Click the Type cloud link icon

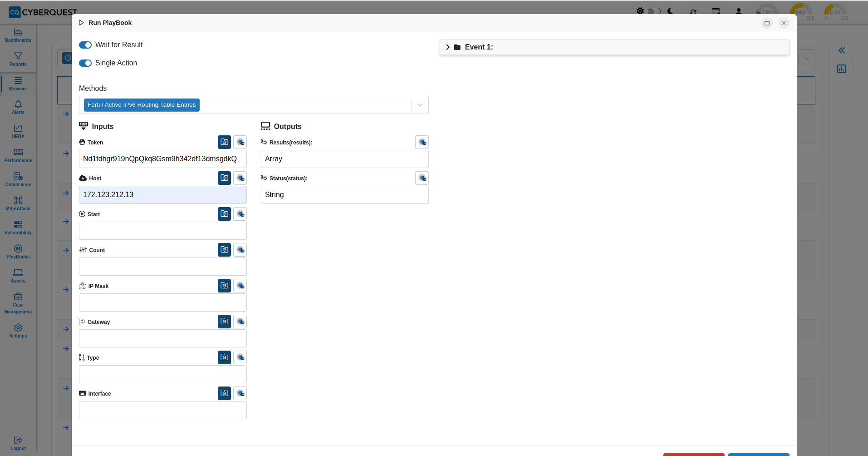coord(240,357)
